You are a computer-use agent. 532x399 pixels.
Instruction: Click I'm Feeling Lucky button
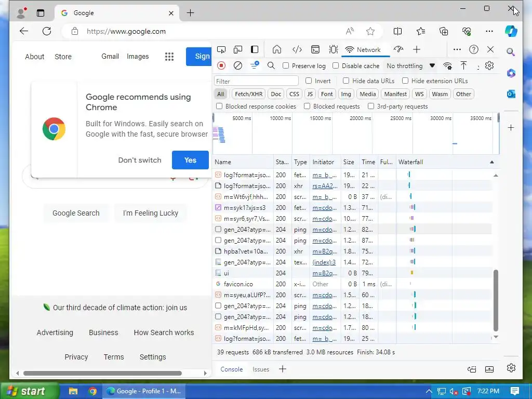(x=151, y=213)
